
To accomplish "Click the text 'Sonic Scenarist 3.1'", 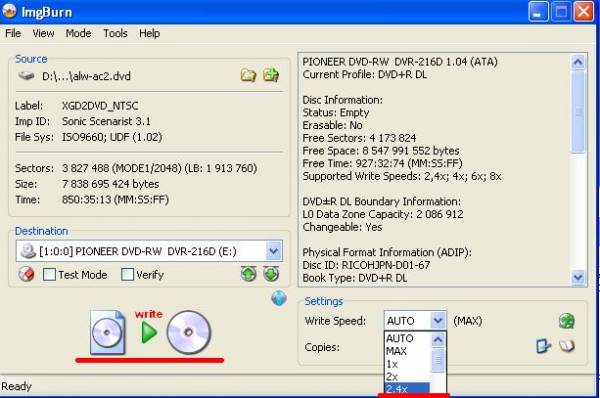I will pyautogui.click(x=106, y=121).
